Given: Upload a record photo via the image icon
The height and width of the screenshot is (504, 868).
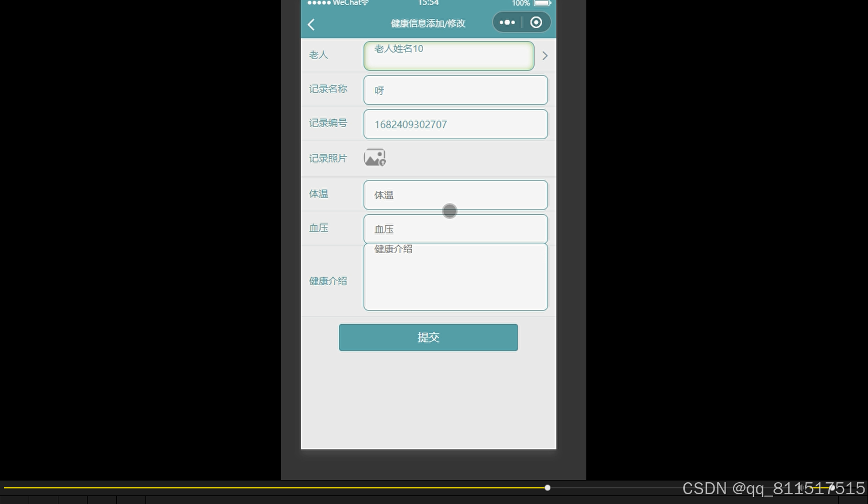Looking at the screenshot, I should [x=375, y=157].
